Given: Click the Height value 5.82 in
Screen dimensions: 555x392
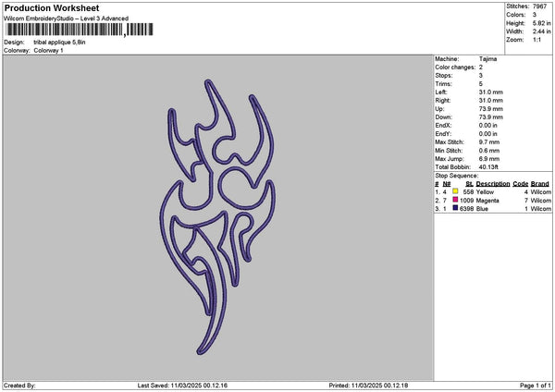Looking at the screenshot, I should click(x=541, y=23).
